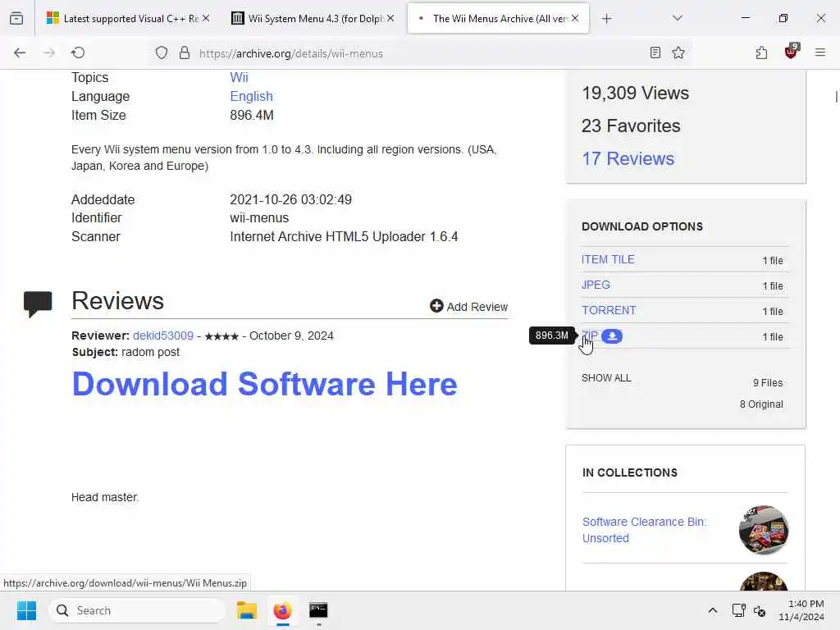Click the 8 Original count text
The image size is (840, 630).
(x=761, y=404)
